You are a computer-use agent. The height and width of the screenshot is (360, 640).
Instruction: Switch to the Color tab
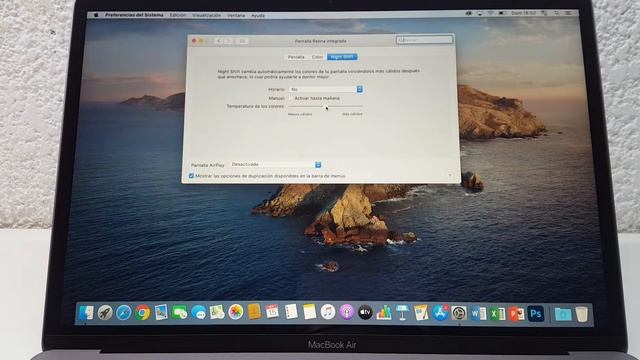pyautogui.click(x=317, y=57)
